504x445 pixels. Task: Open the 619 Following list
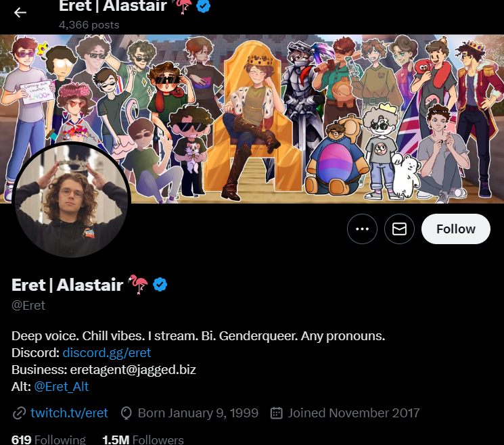pyautogui.click(x=49, y=440)
